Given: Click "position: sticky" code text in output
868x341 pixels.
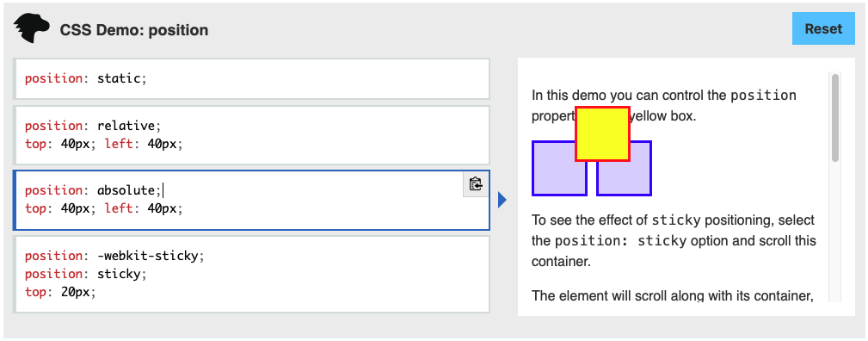Looking at the screenshot, I should pos(620,240).
